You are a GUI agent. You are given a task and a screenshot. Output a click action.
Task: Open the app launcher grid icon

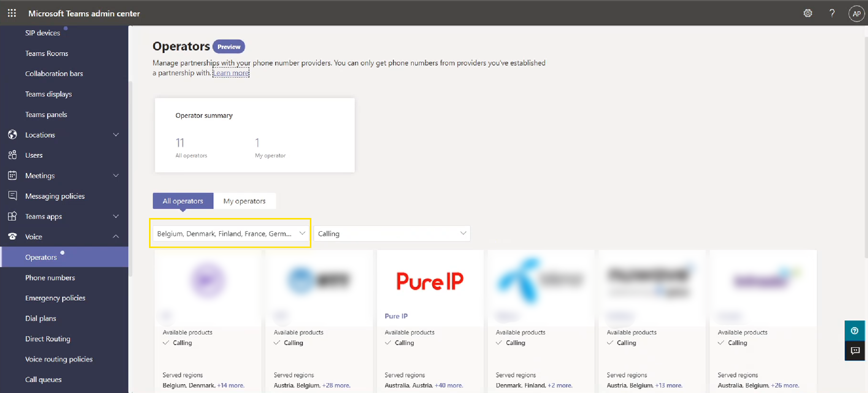click(x=11, y=13)
